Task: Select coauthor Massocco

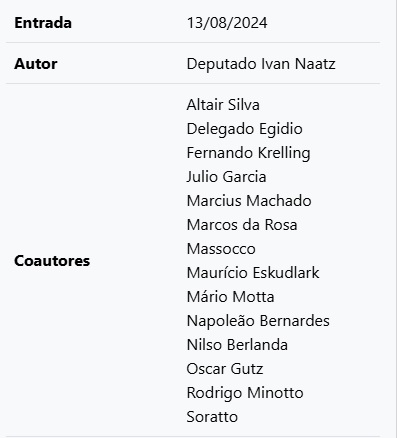Action: (x=221, y=249)
